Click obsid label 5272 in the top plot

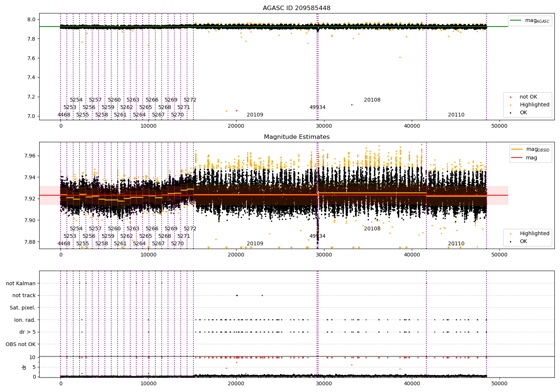(x=190, y=100)
